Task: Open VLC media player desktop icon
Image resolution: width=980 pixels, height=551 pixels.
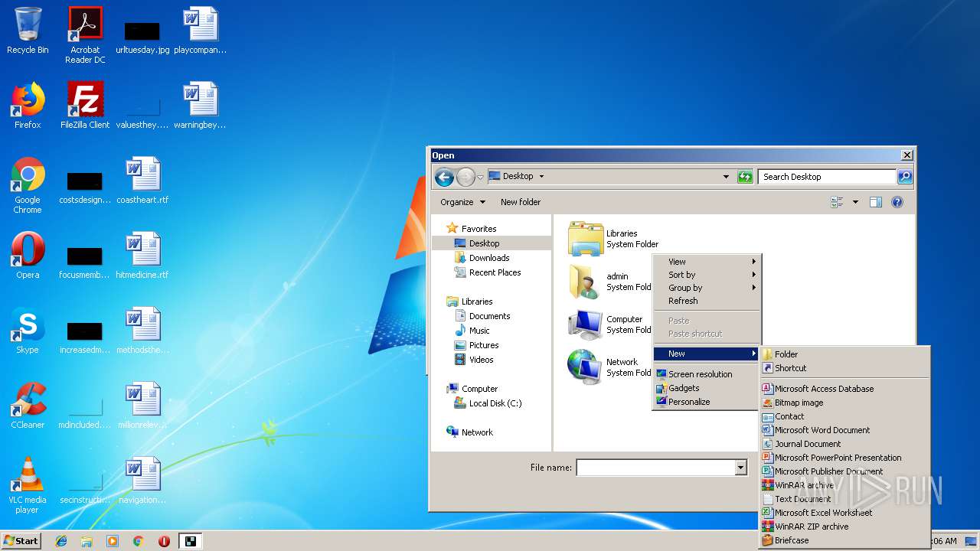Action: (x=28, y=485)
